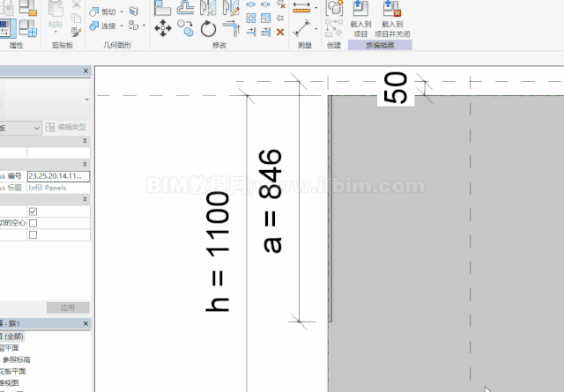This screenshot has height=392, width=564.
Task: Click the red X Delete icon
Action: tap(280, 32)
